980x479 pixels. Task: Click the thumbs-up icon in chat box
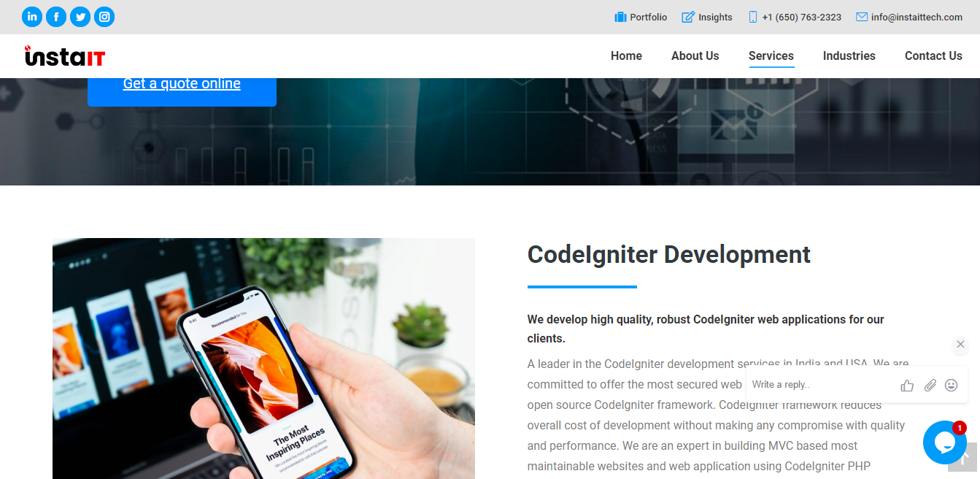907,385
